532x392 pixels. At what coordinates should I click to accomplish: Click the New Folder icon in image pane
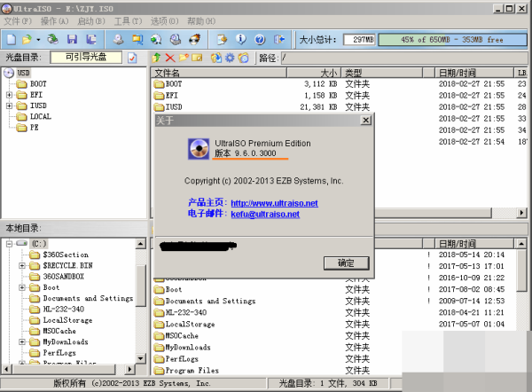click(184, 58)
